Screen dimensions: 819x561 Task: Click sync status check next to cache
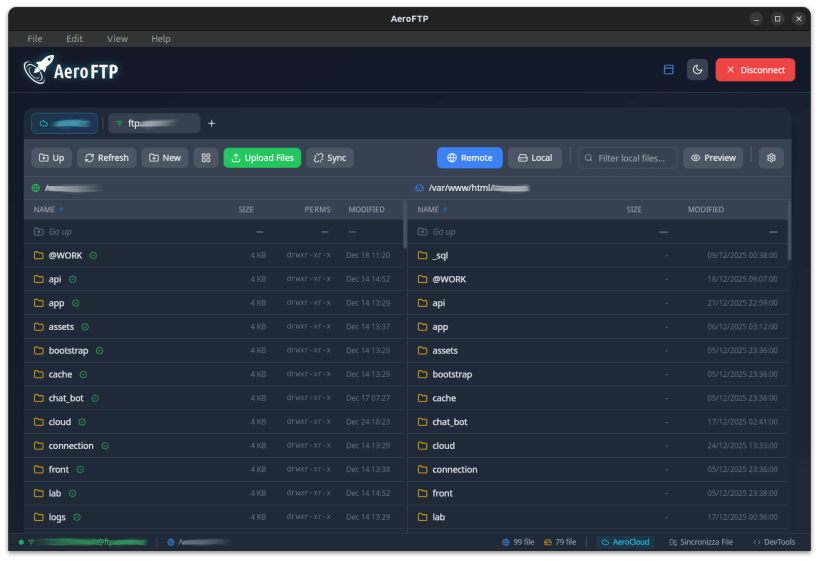[x=83, y=375]
